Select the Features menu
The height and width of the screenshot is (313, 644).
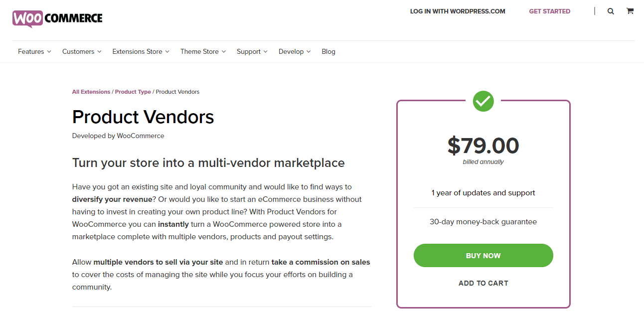31,51
